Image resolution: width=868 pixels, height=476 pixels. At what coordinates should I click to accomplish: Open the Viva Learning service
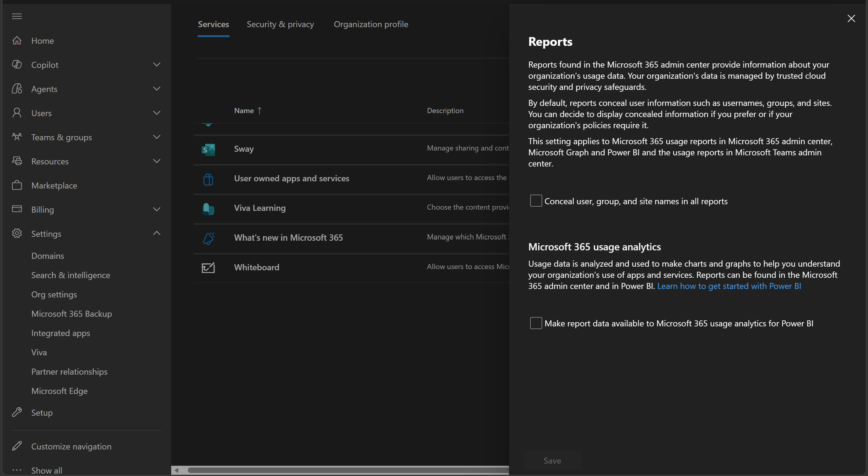tap(260, 208)
